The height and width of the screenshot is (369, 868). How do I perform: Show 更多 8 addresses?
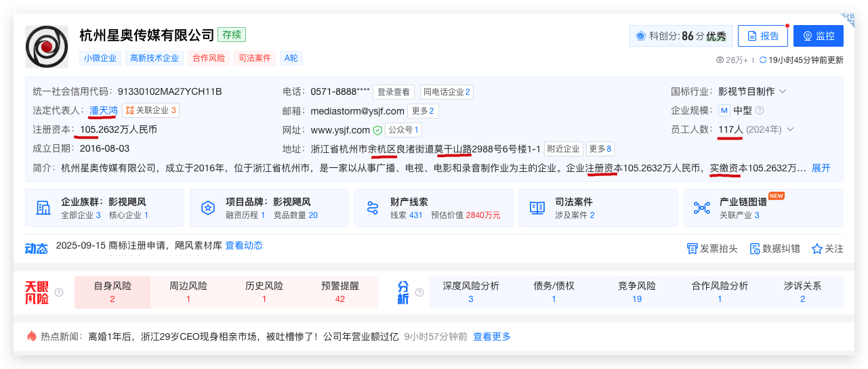pyautogui.click(x=600, y=149)
